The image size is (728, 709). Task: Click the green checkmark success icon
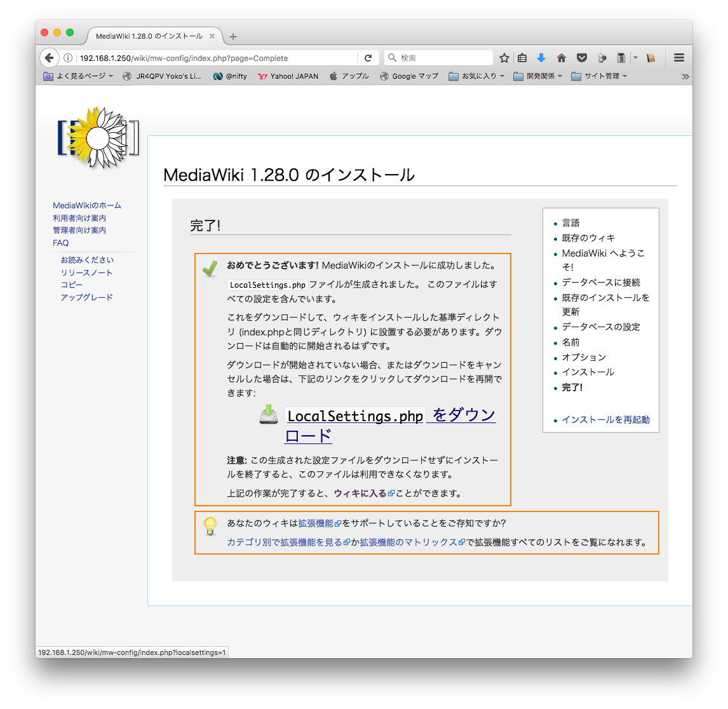210,268
